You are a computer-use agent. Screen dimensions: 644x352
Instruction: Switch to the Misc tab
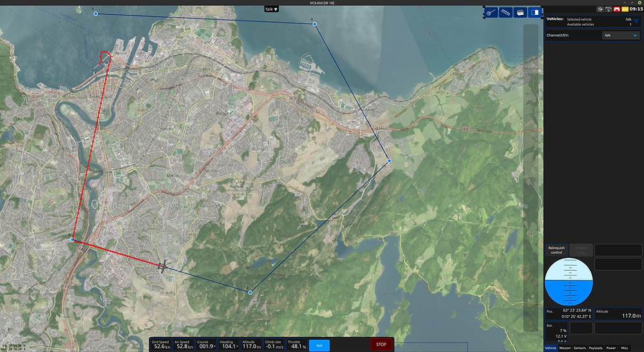[624, 348]
